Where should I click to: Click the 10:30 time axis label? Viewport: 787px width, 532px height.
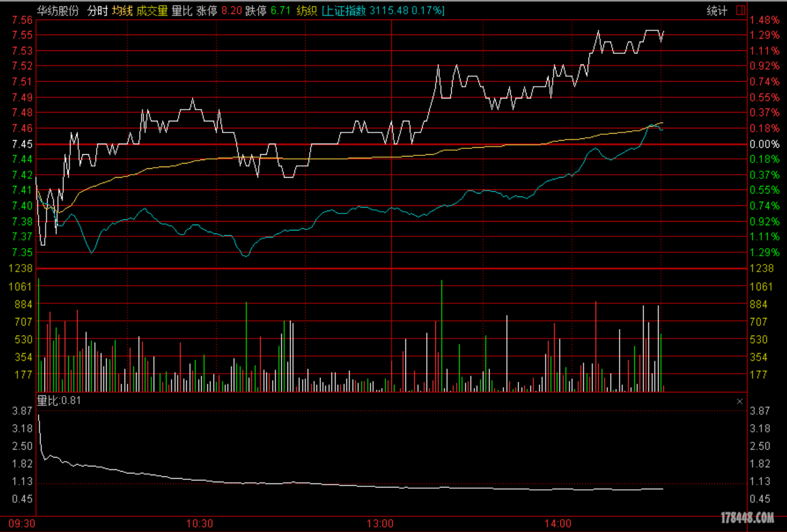pos(200,523)
